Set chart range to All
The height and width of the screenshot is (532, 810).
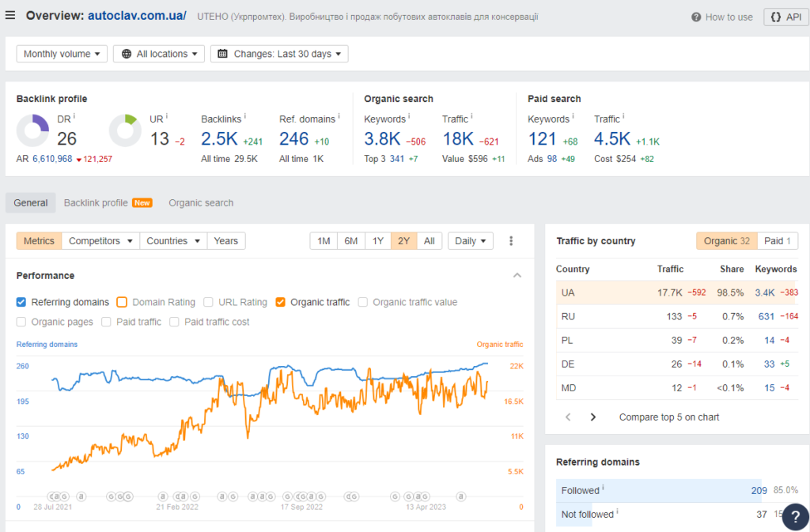(x=430, y=241)
